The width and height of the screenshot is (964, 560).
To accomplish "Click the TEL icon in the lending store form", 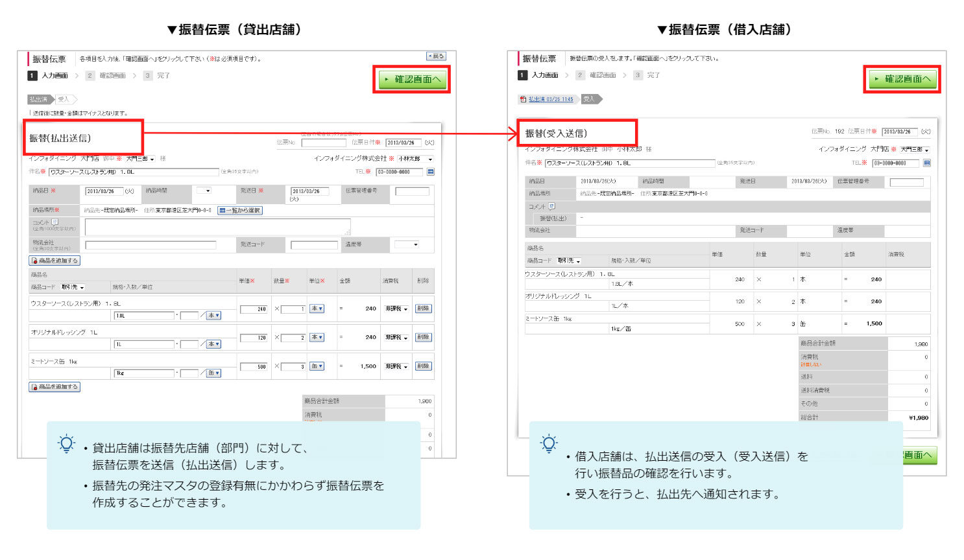I will coord(431,172).
